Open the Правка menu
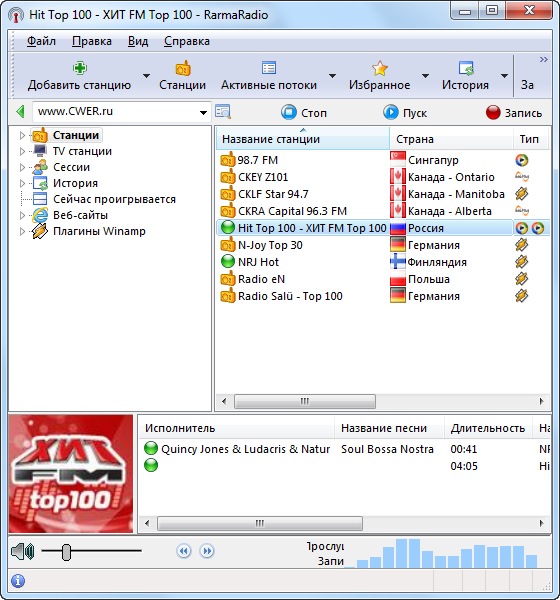Image resolution: width=560 pixels, height=600 pixels. tap(92, 41)
